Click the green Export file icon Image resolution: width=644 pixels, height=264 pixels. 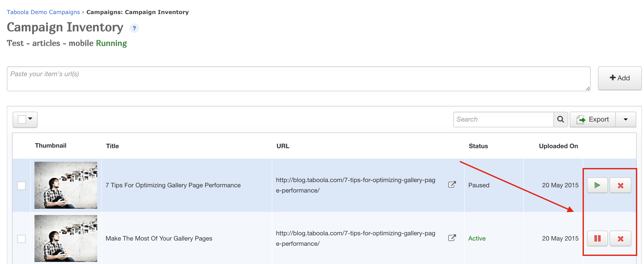click(581, 119)
